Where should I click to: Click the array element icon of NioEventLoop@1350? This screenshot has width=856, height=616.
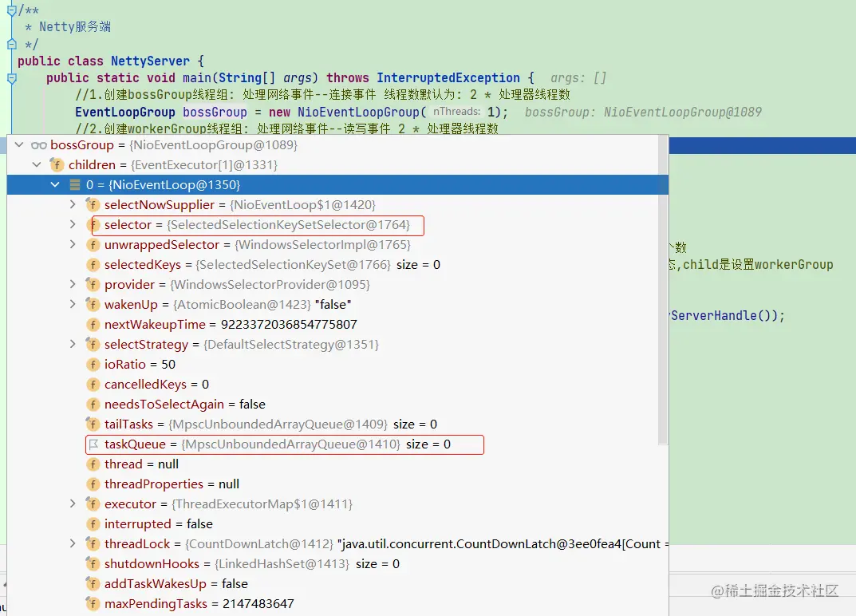pyautogui.click(x=75, y=184)
